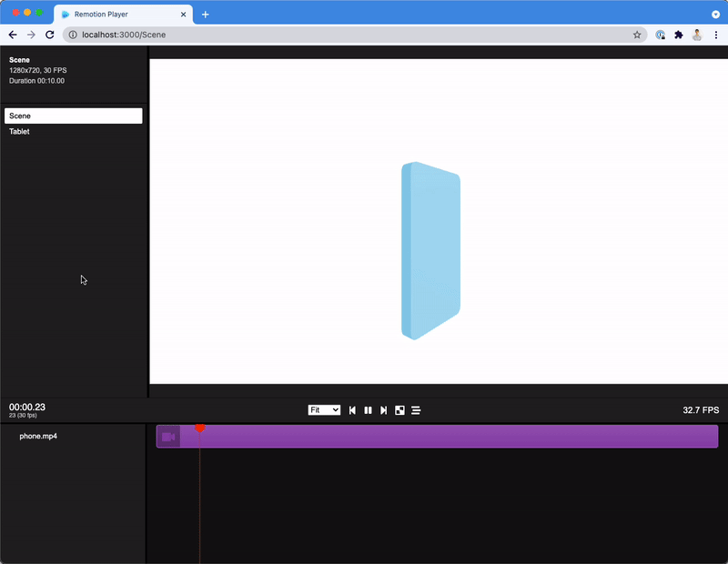Image resolution: width=728 pixels, height=564 pixels.
Task: Go forward in browser history
Action: click(x=31, y=35)
